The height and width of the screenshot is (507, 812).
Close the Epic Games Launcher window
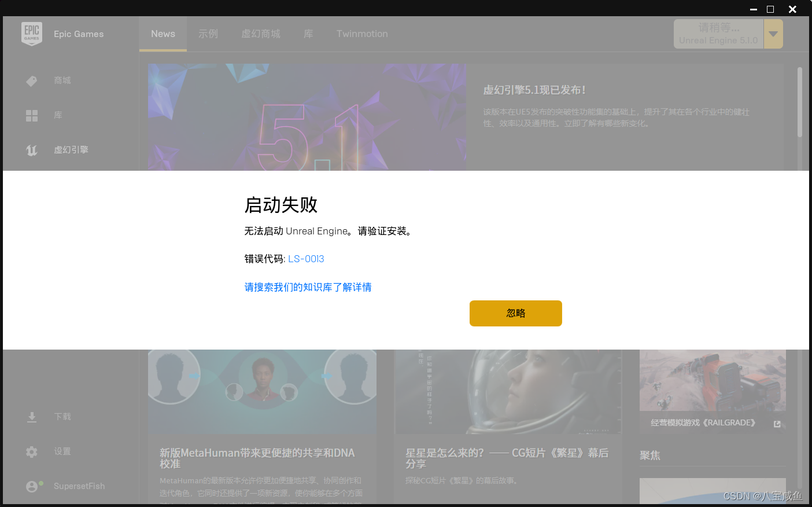tap(793, 9)
